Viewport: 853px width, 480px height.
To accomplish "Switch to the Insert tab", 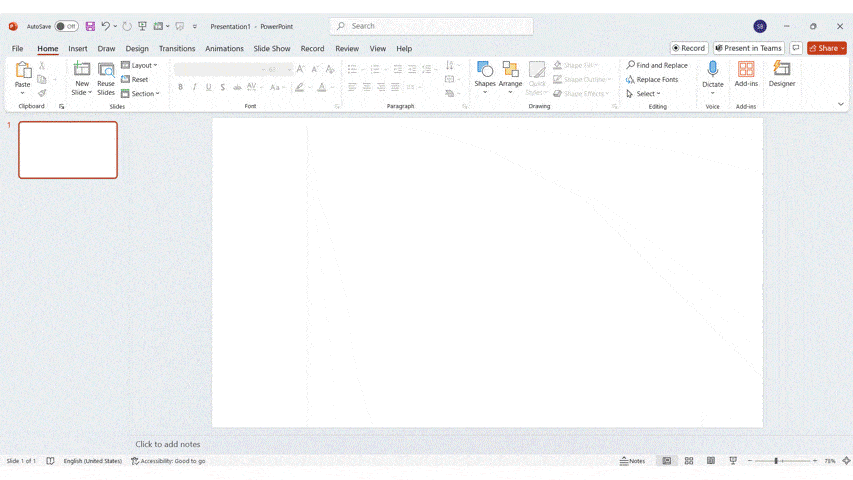I will coord(78,48).
